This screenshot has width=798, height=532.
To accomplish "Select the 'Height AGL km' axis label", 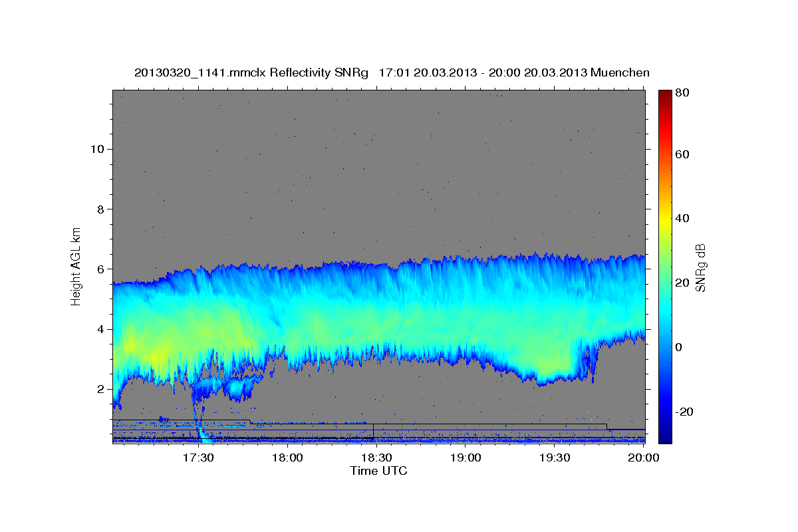I will (76, 267).
